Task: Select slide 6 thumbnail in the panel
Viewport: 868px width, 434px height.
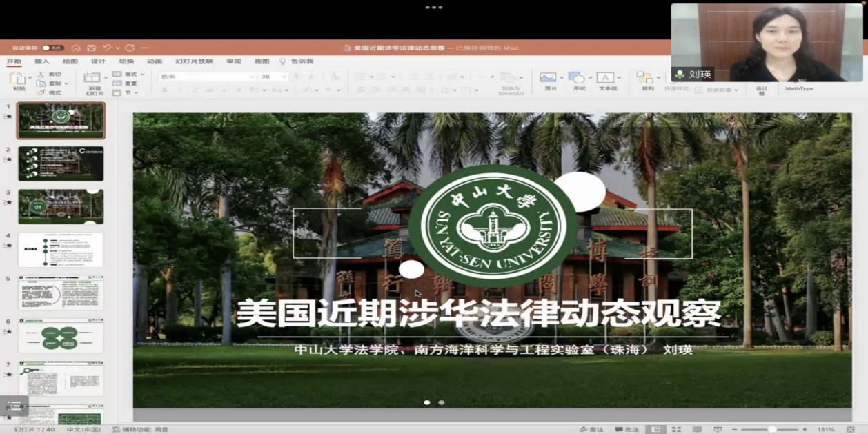Action: coord(61,336)
